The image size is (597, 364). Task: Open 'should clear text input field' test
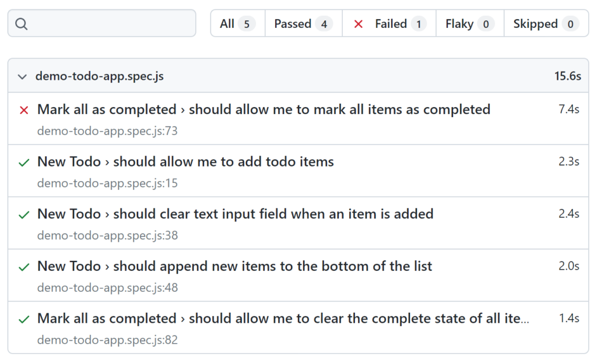235,214
